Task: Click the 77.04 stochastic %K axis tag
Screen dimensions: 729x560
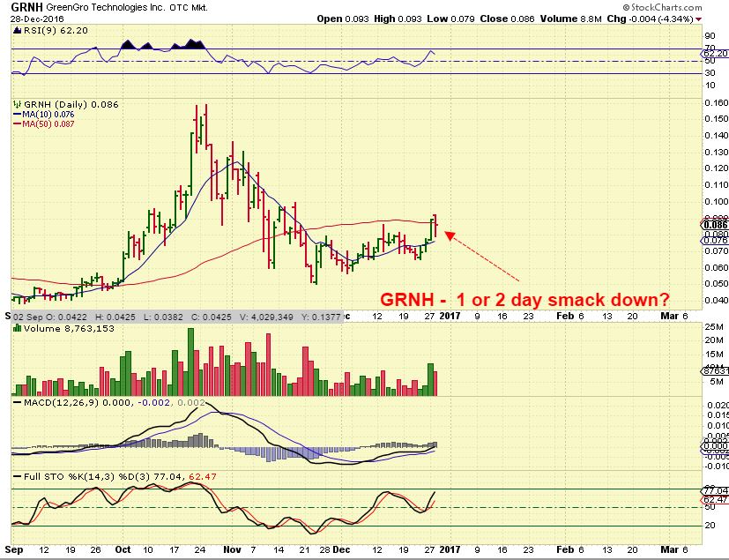Action: pyautogui.click(x=716, y=490)
